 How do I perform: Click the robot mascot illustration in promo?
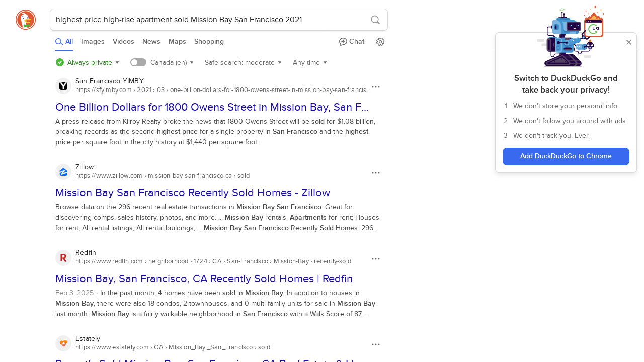pyautogui.click(x=570, y=37)
